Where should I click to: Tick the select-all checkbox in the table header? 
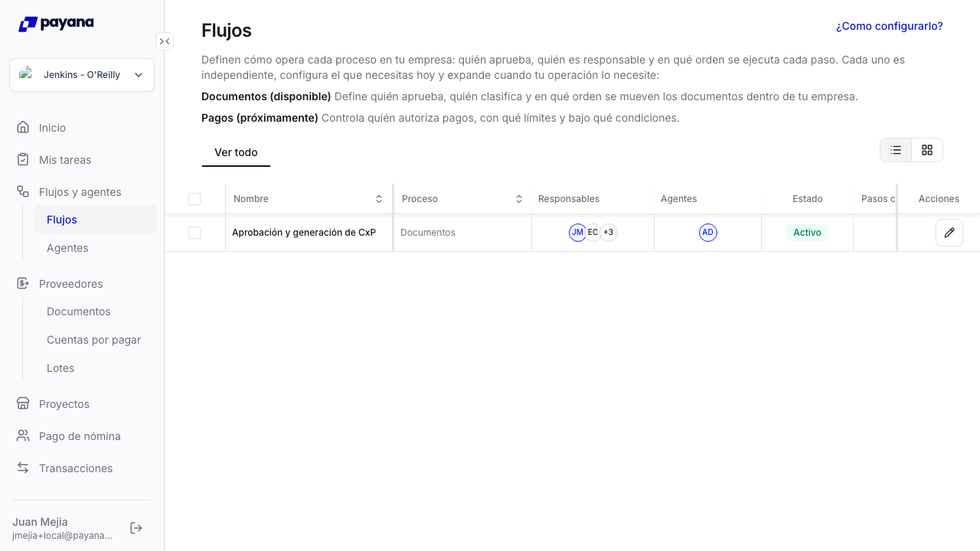[x=194, y=199]
